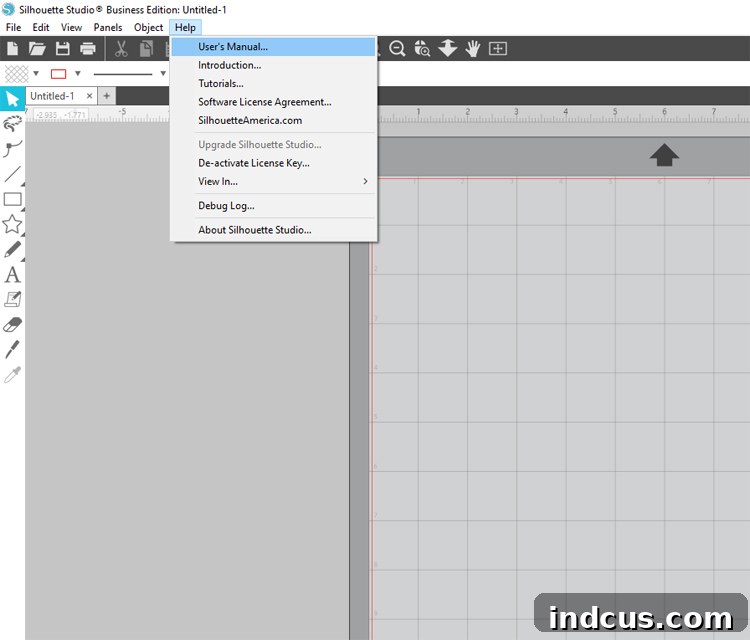Select the Rectangle drawing tool
The image size is (750, 640).
click(12, 199)
